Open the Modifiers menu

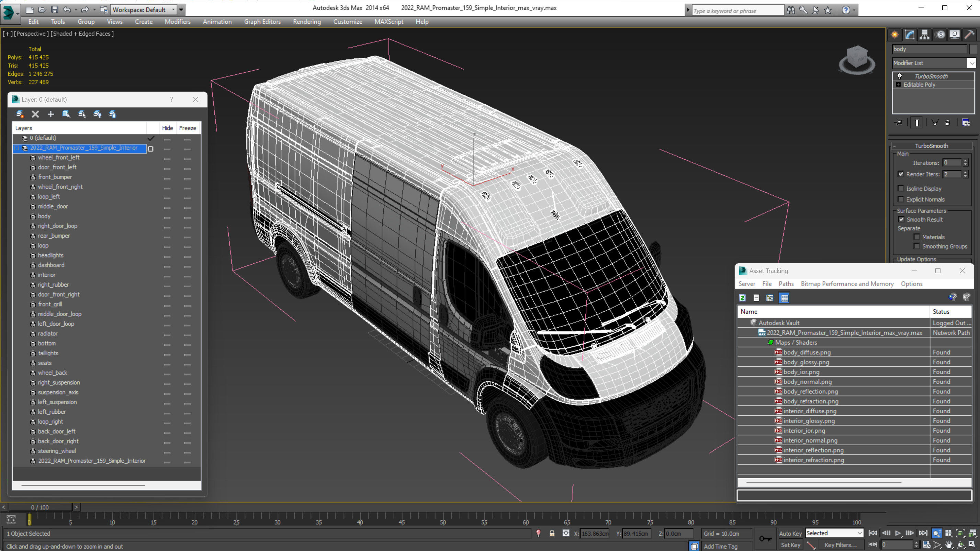tap(177, 22)
